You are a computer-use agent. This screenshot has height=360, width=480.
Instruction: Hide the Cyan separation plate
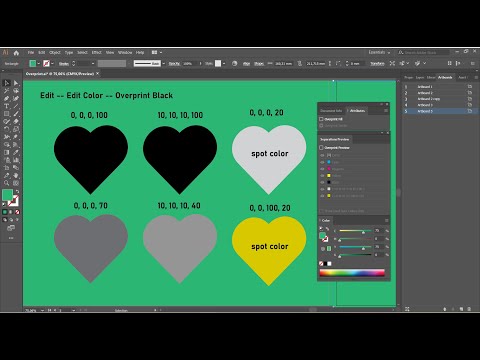click(322, 162)
